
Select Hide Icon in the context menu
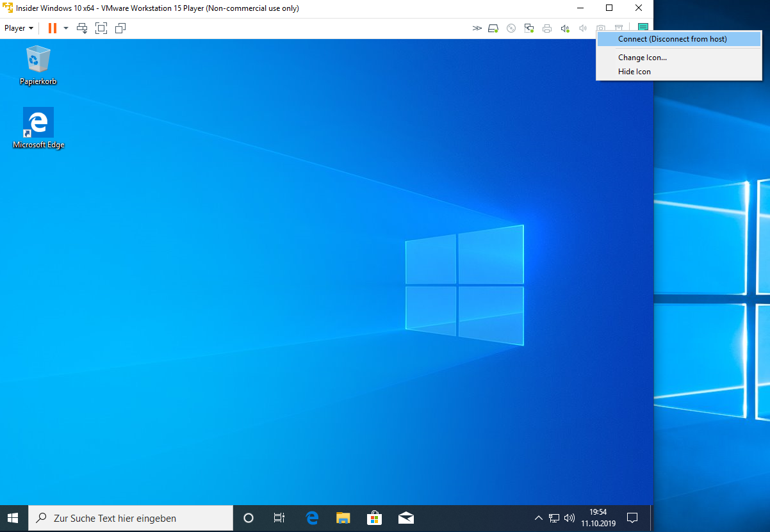tap(634, 72)
